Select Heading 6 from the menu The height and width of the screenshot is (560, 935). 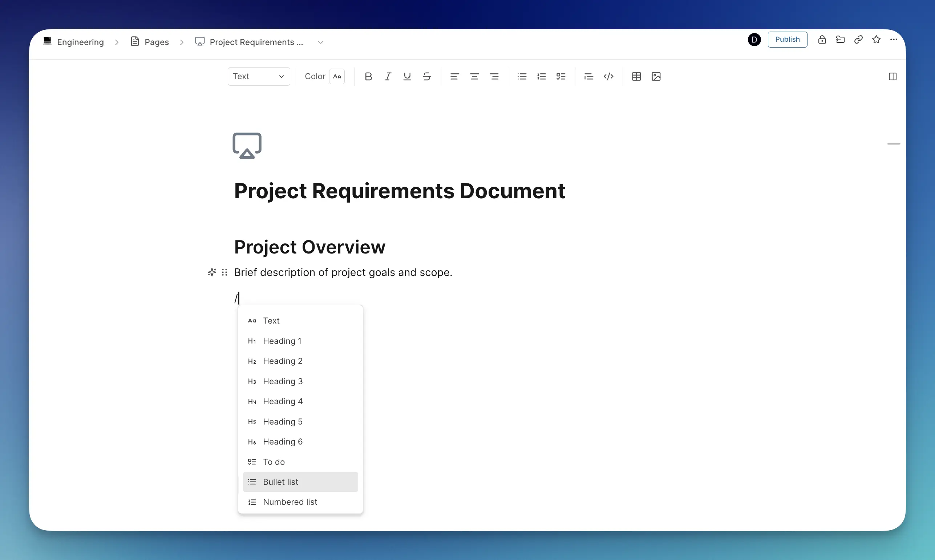(x=300, y=442)
